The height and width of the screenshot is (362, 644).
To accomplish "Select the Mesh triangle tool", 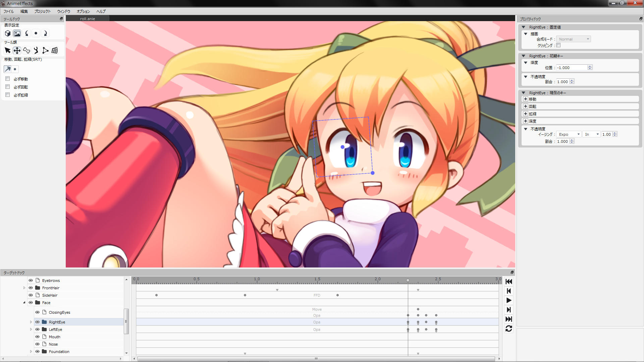I will [45, 50].
